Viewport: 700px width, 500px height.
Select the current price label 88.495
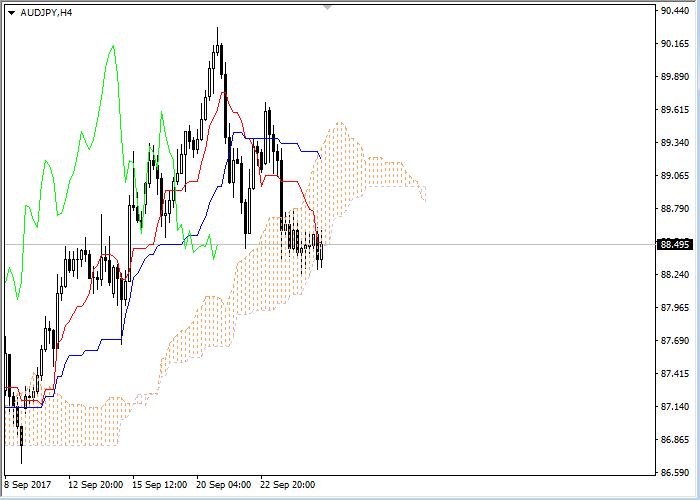pyautogui.click(x=675, y=245)
